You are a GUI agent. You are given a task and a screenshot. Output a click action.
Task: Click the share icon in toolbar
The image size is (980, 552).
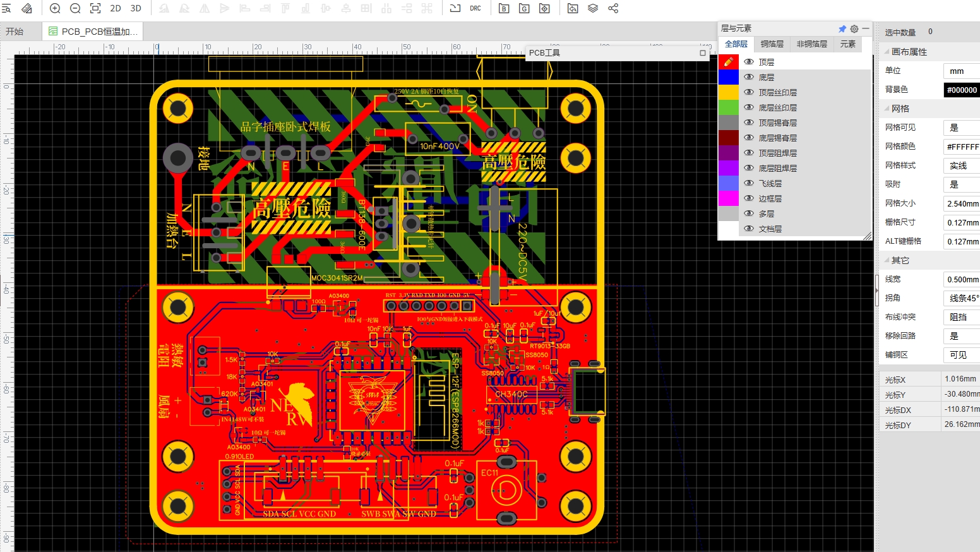point(613,8)
